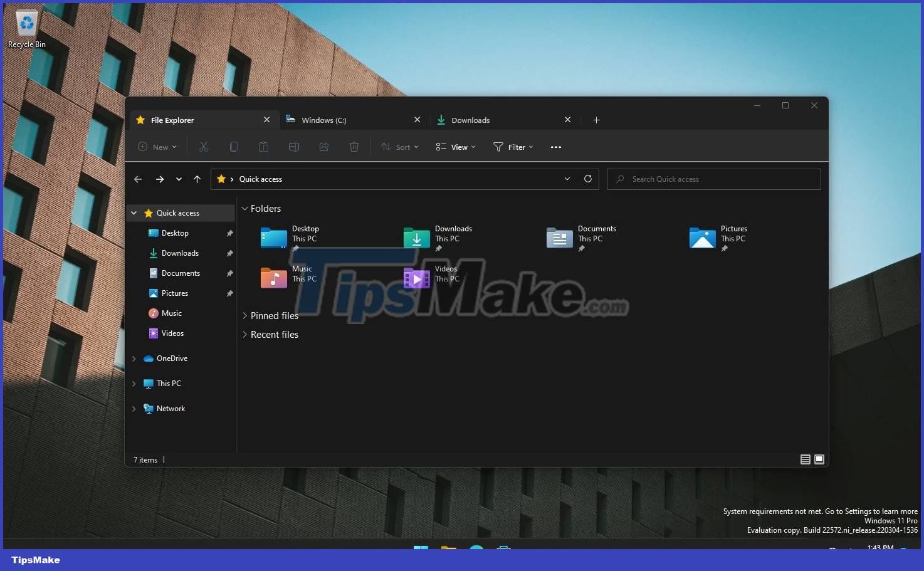924x571 pixels.
Task: Click the Share icon in toolbar
Action: (324, 147)
